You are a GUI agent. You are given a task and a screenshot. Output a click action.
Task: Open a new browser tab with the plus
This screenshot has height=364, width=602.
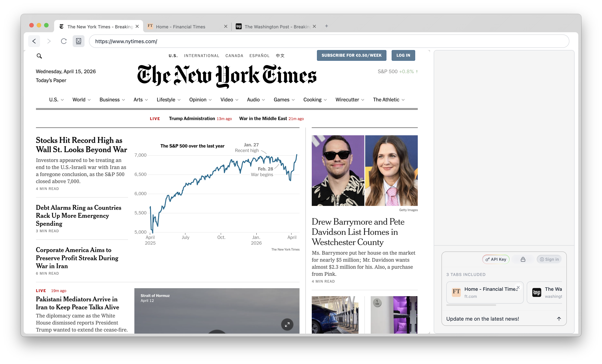point(326,26)
